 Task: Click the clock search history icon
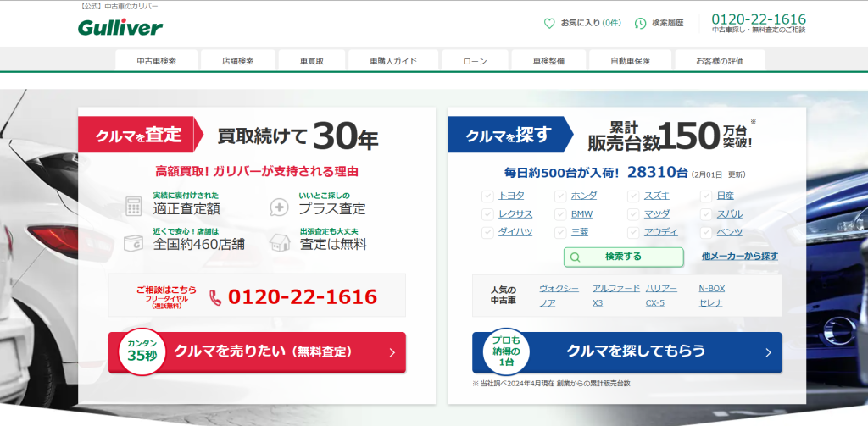pyautogui.click(x=640, y=23)
